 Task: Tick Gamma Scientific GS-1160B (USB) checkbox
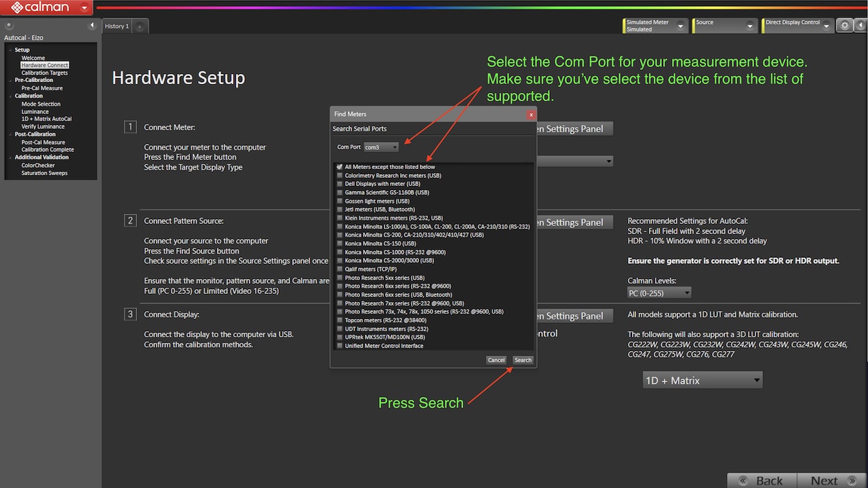tap(339, 193)
